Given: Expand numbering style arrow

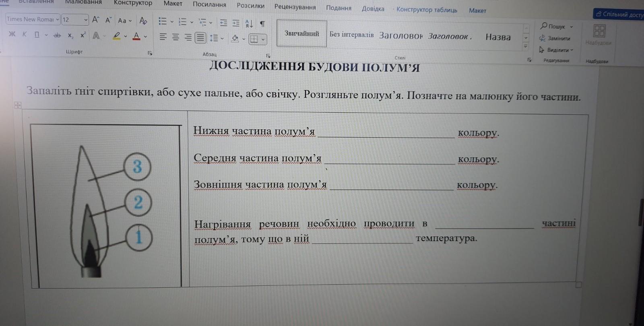Looking at the screenshot, I should (192, 22).
